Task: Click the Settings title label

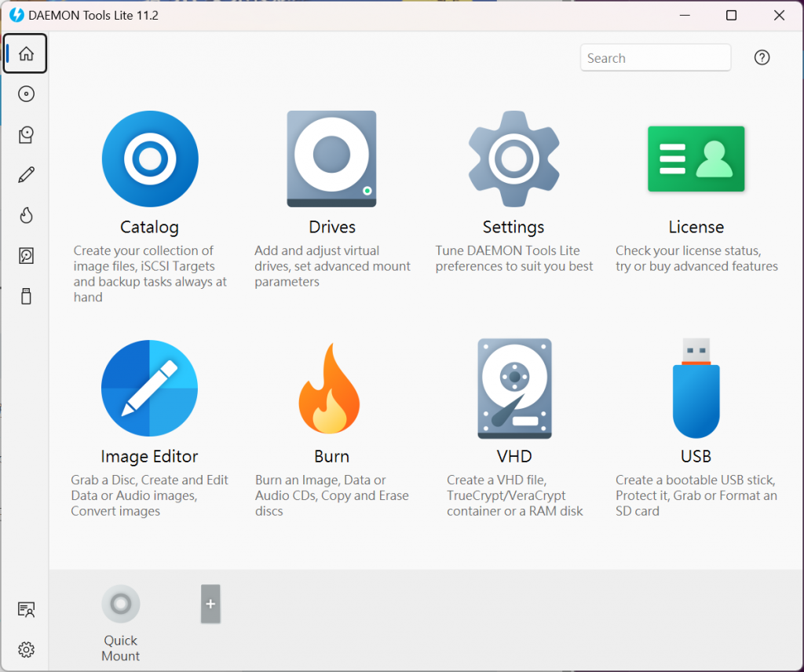Action: [513, 227]
